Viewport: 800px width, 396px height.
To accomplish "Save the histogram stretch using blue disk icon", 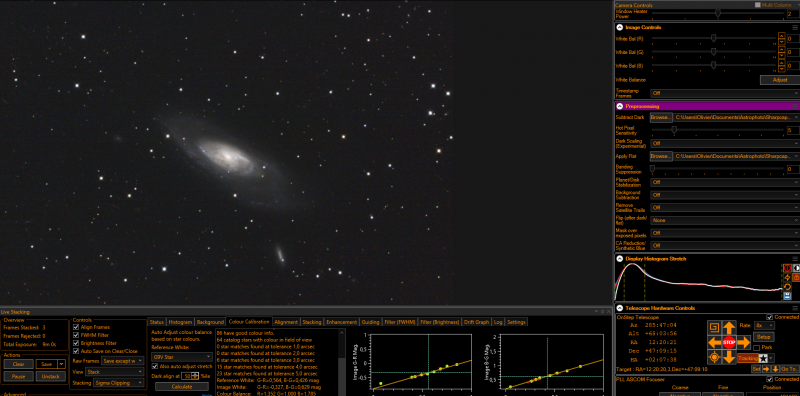I will (x=788, y=296).
